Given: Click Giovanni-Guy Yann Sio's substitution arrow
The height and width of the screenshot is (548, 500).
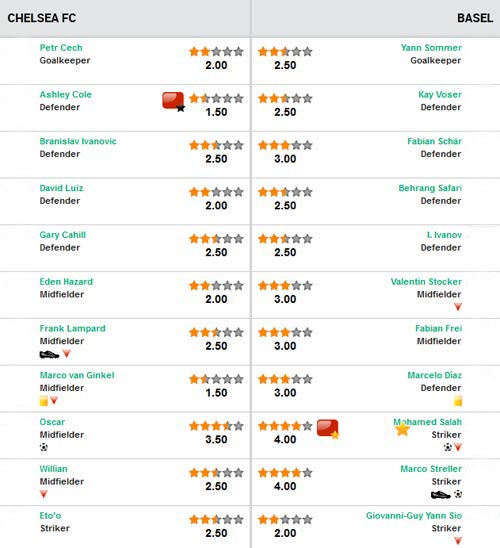Looking at the screenshot, I should [458, 541].
